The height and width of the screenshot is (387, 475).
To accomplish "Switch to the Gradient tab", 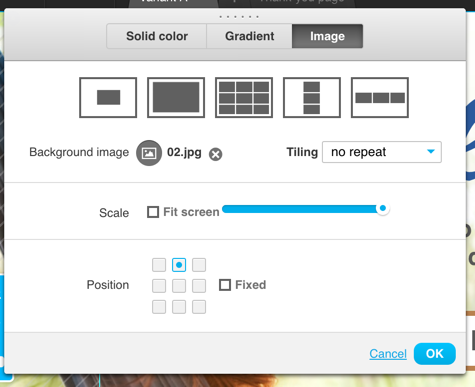I will point(249,36).
